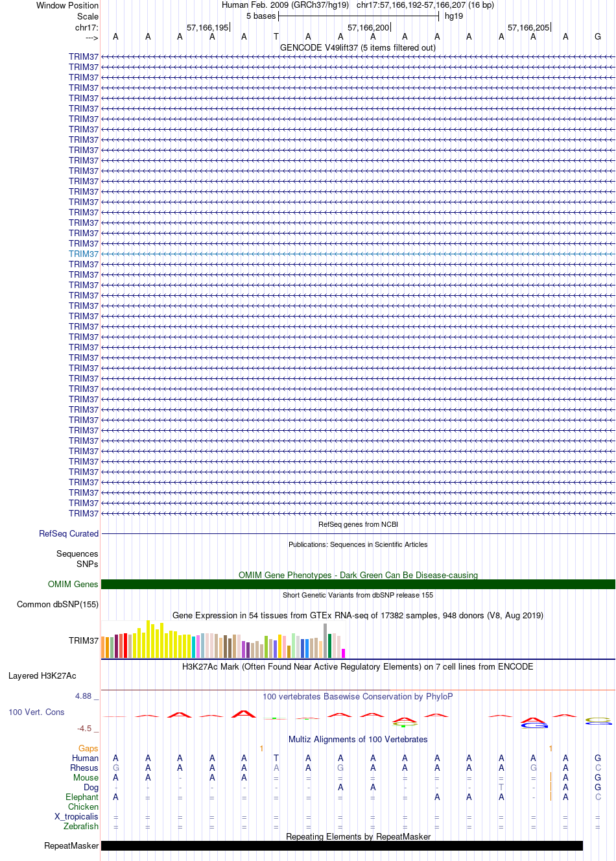Image resolution: width=616 pixels, height=861 pixels.
Task: Click the X_tropicalis alignment row label
Action: [x=77, y=816]
